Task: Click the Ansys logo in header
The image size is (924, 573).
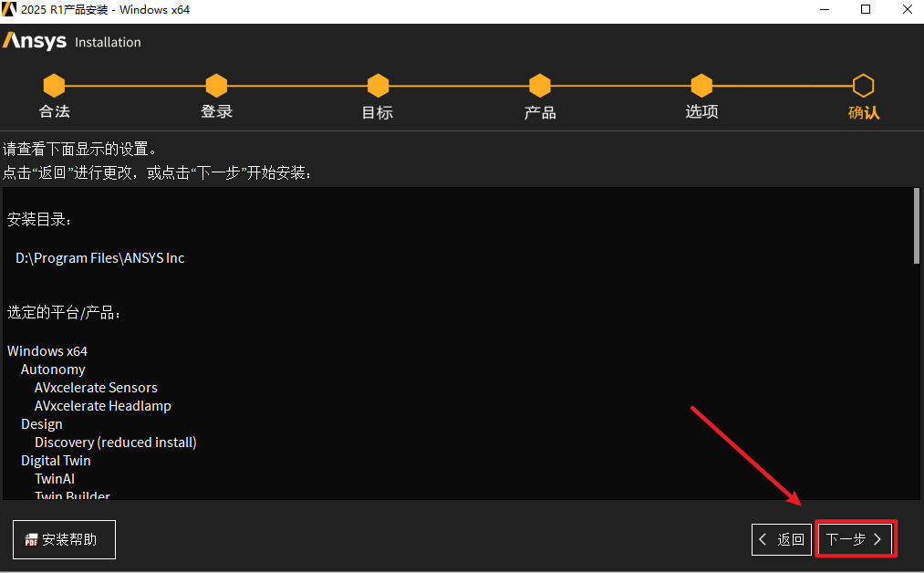Action: [x=35, y=41]
